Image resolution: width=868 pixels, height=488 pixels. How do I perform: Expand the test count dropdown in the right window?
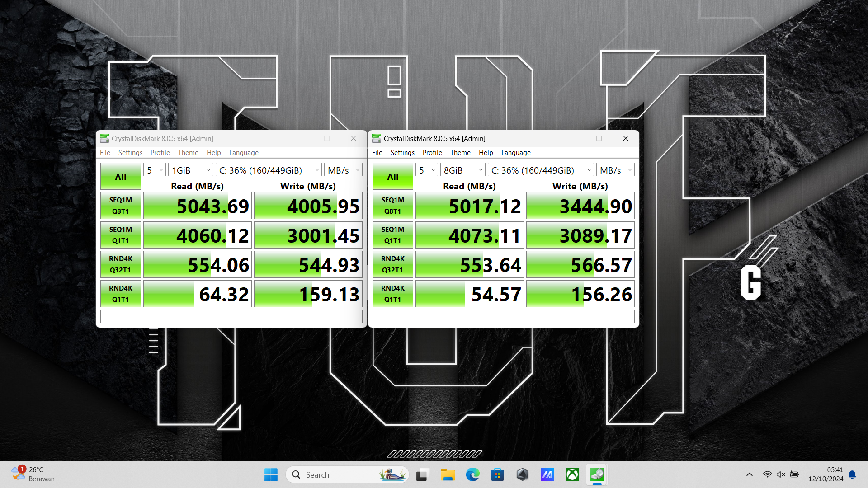pos(426,170)
